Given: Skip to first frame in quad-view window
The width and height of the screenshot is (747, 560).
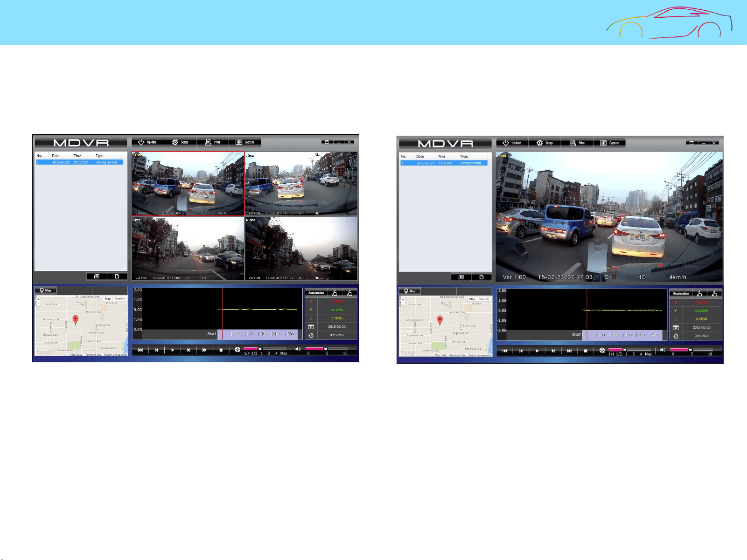Looking at the screenshot, I should click(x=140, y=350).
